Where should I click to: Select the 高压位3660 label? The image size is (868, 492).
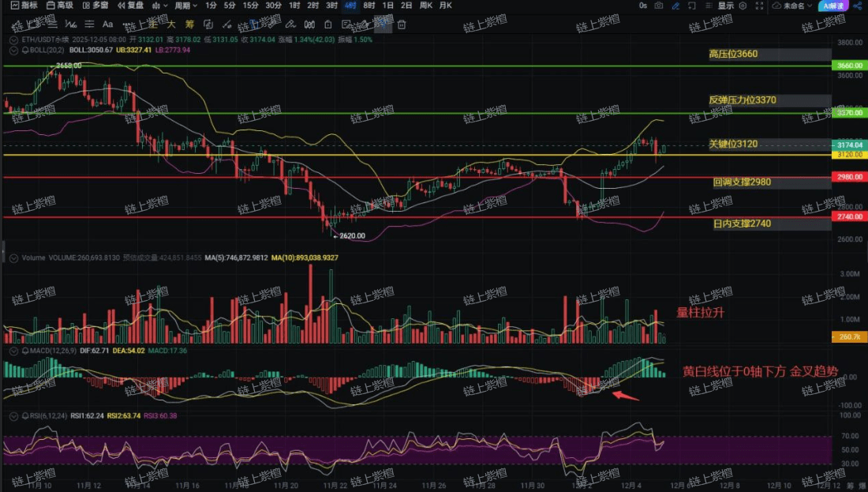click(733, 54)
